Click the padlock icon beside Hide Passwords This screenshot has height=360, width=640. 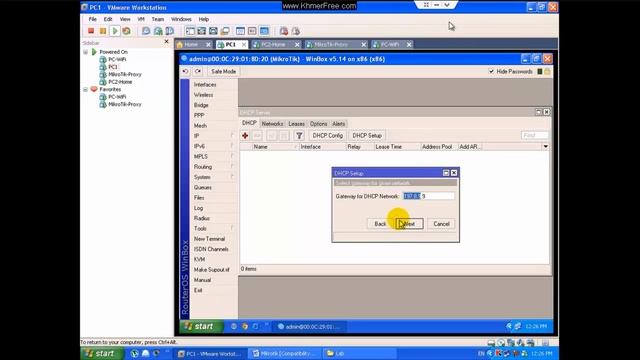(547, 71)
